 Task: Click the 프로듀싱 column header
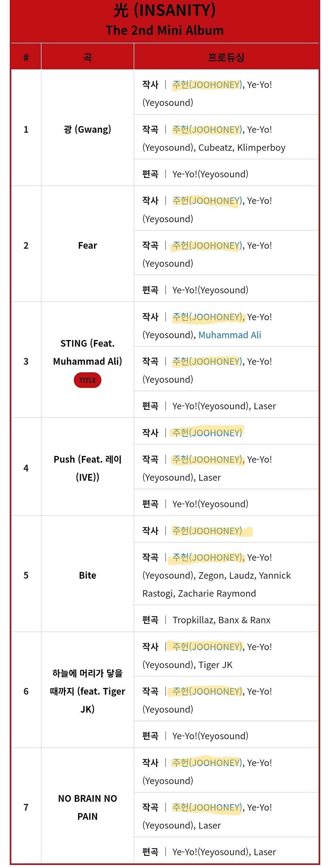226,57
